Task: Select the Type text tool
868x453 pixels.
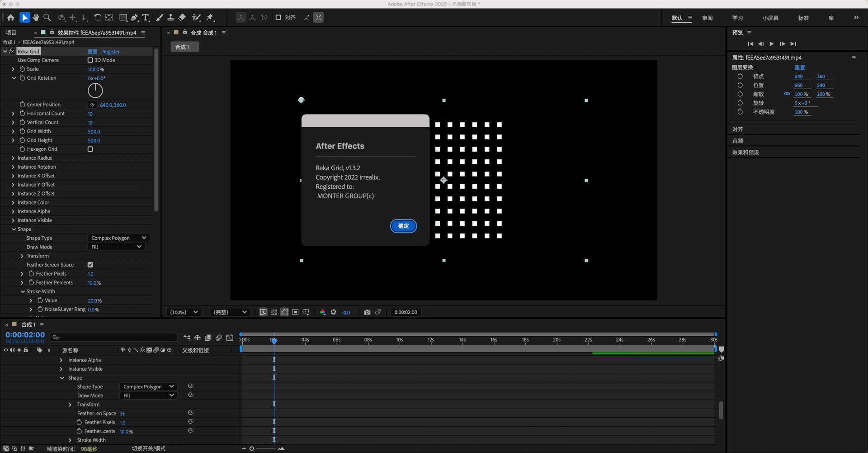Action: point(146,18)
